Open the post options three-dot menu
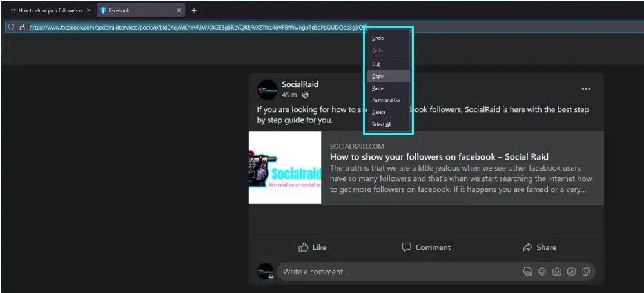This screenshot has width=644, height=293. tap(586, 89)
